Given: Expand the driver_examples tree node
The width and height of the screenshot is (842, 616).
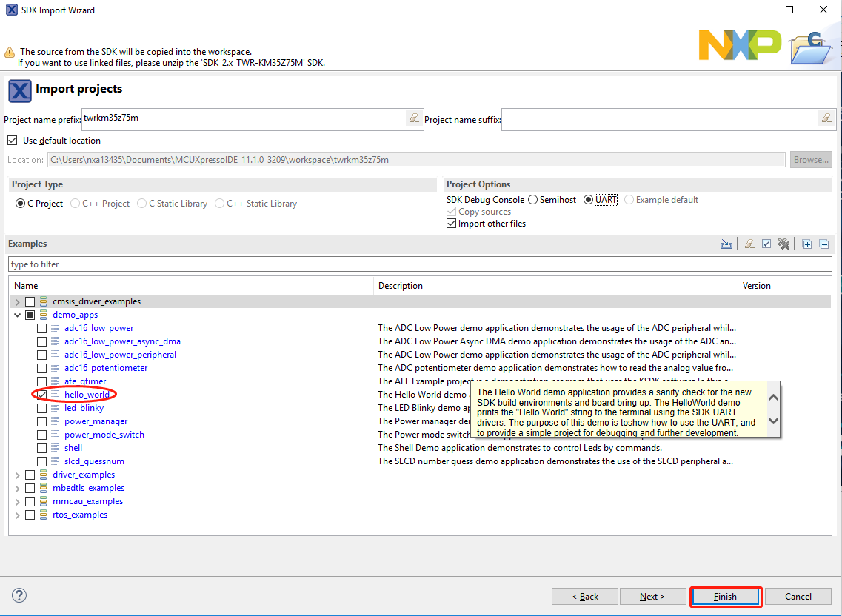Looking at the screenshot, I should click(17, 475).
